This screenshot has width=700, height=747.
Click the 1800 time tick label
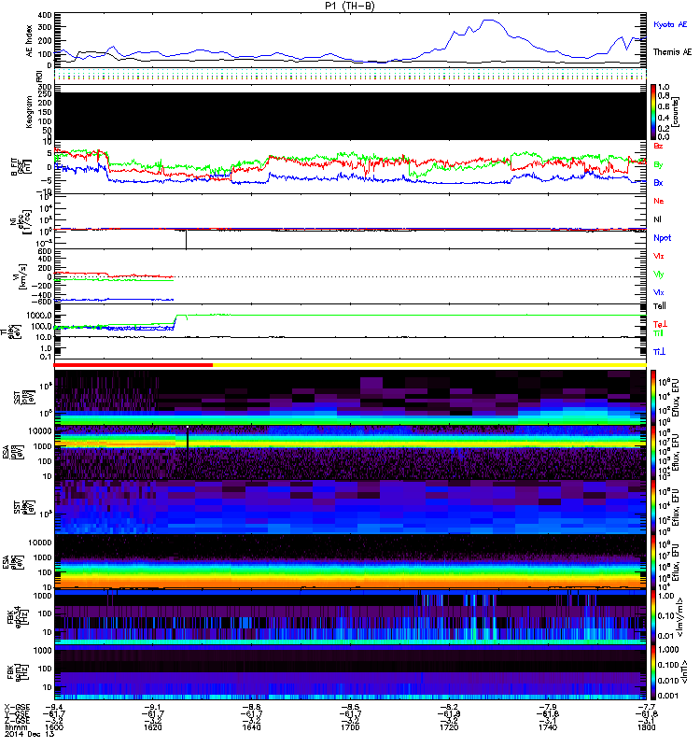(646, 727)
